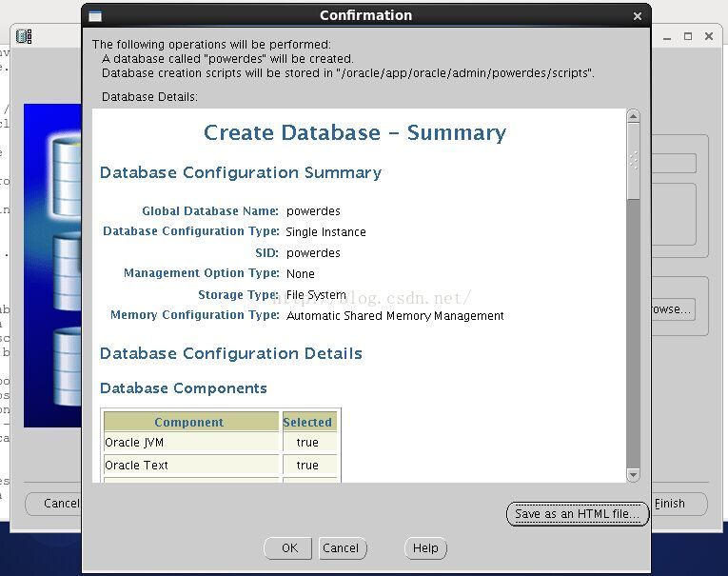This screenshot has width=728, height=576.
Task: Click Save as an HTML file button
Action: [x=577, y=514]
